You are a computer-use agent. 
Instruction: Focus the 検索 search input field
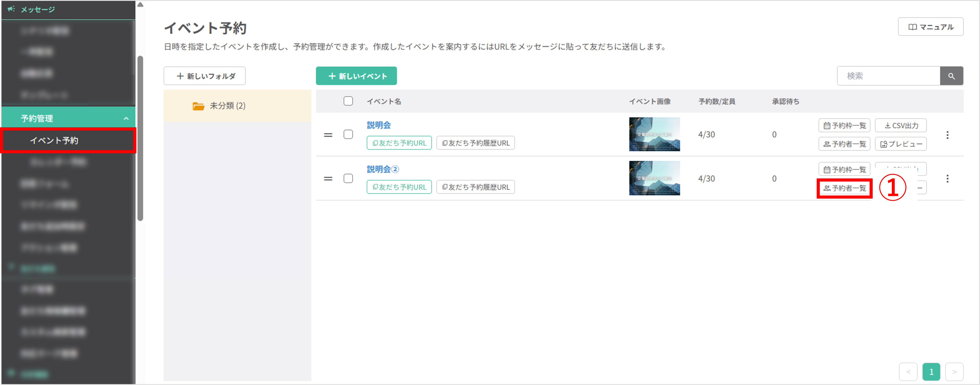tap(888, 76)
